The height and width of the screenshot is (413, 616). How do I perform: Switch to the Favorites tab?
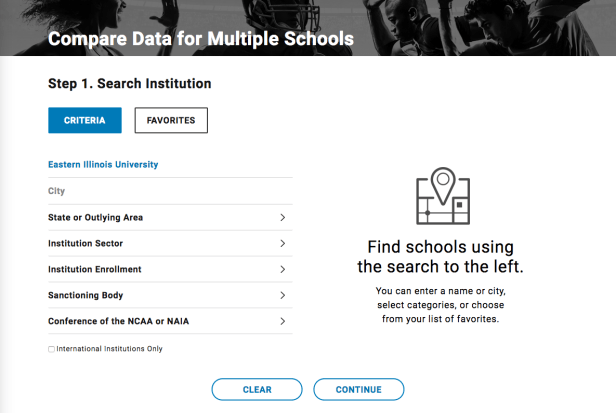tap(171, 121)
